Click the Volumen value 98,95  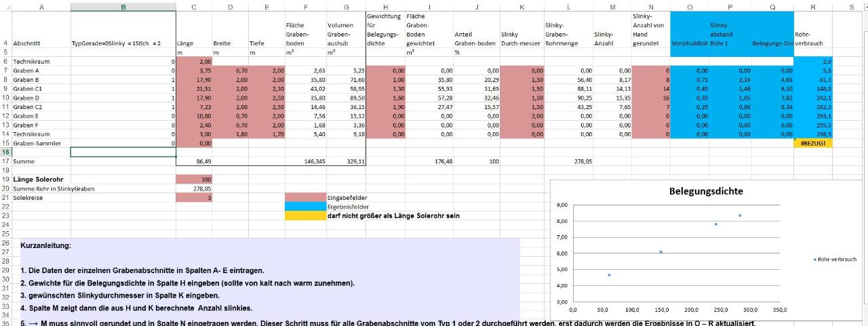click(346, 89)
